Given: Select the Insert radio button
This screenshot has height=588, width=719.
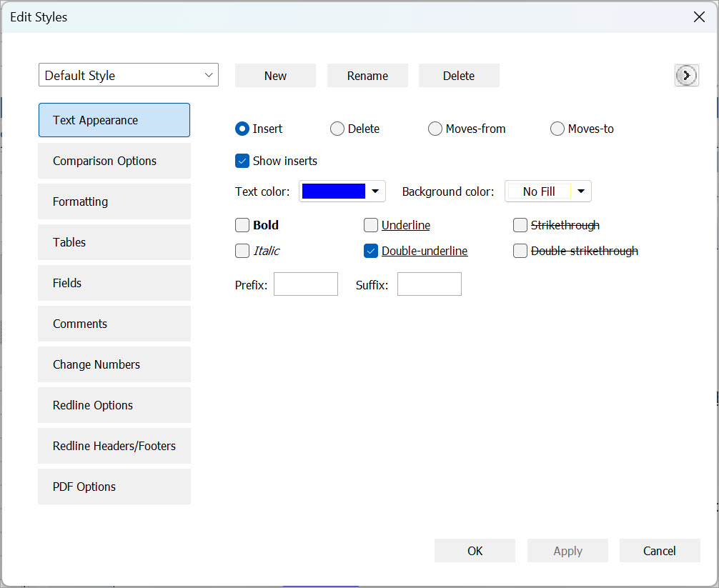Looking at the screenshot, I should (x=242, y=129).
